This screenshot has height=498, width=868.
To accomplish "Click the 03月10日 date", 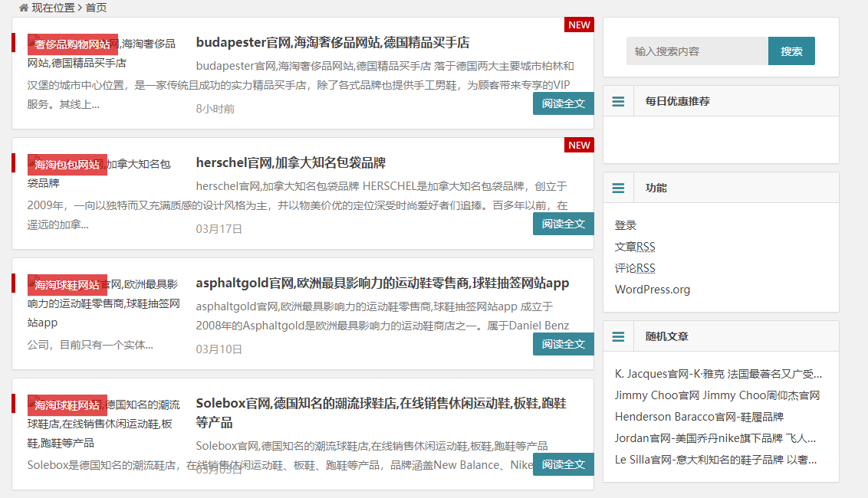I will [219, 349].
